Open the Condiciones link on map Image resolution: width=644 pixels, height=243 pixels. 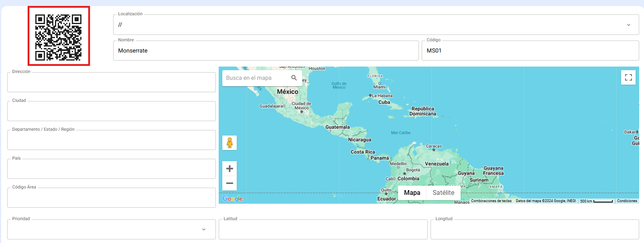click(627, 201)
